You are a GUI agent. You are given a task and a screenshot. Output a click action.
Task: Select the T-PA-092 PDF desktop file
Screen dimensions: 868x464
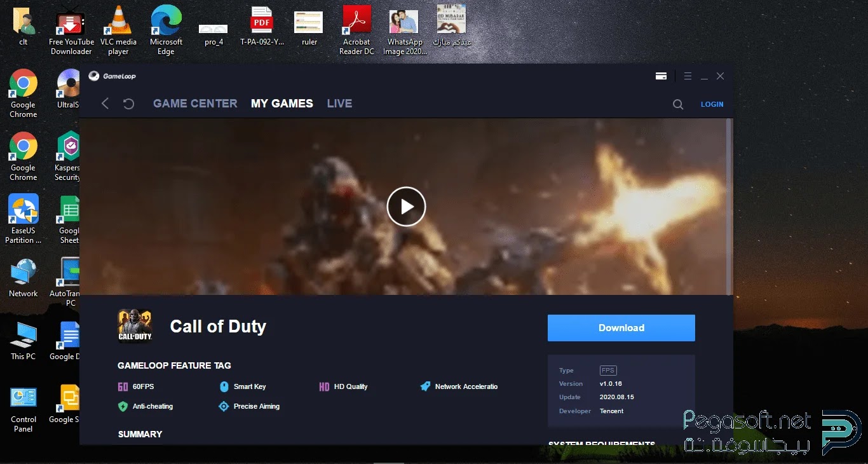262,27
